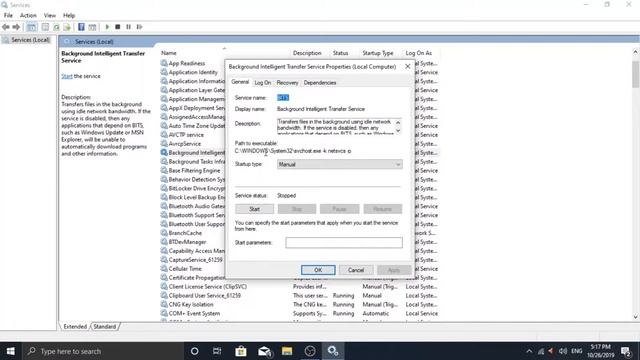The image size is (640, 360).
Task: Select the Base Filtering Engine service
Action: point(193,171)
